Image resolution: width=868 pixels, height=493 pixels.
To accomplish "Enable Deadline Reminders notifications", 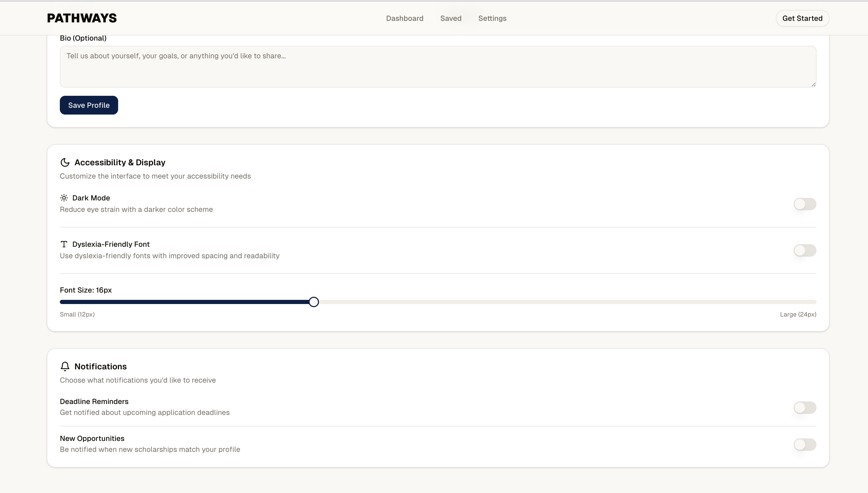I will coord(805,408).
